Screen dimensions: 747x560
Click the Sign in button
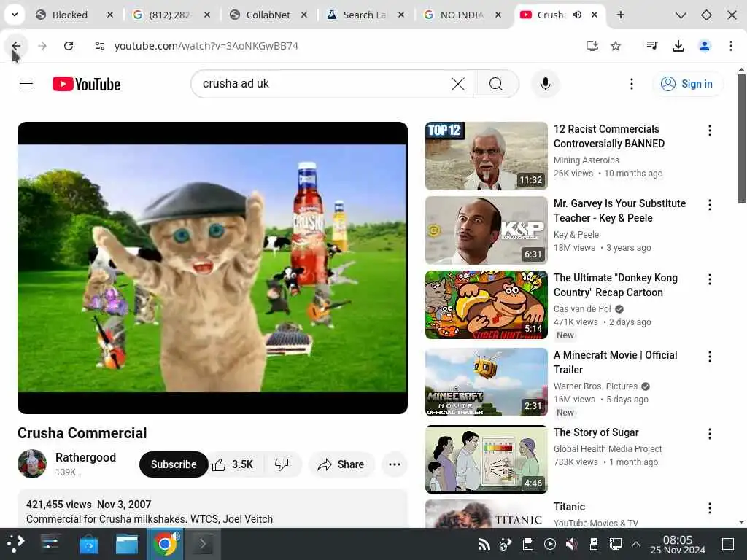point(686,84)
